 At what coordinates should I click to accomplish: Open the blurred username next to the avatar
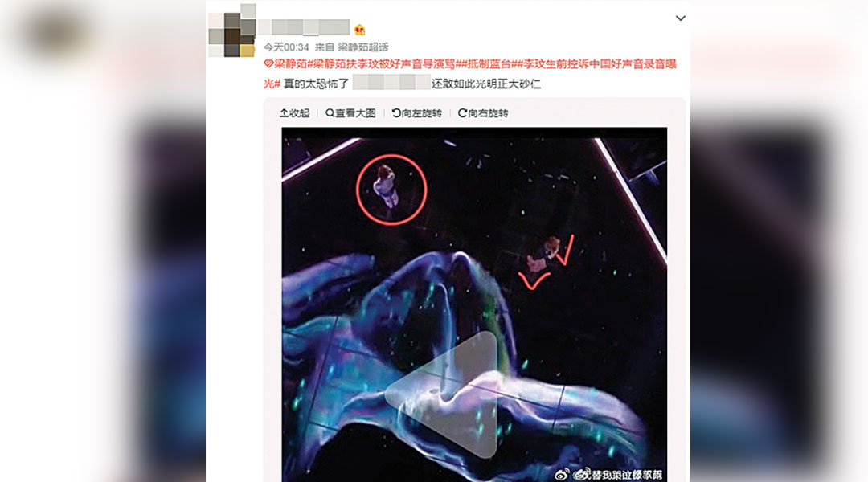coord(303,27)
